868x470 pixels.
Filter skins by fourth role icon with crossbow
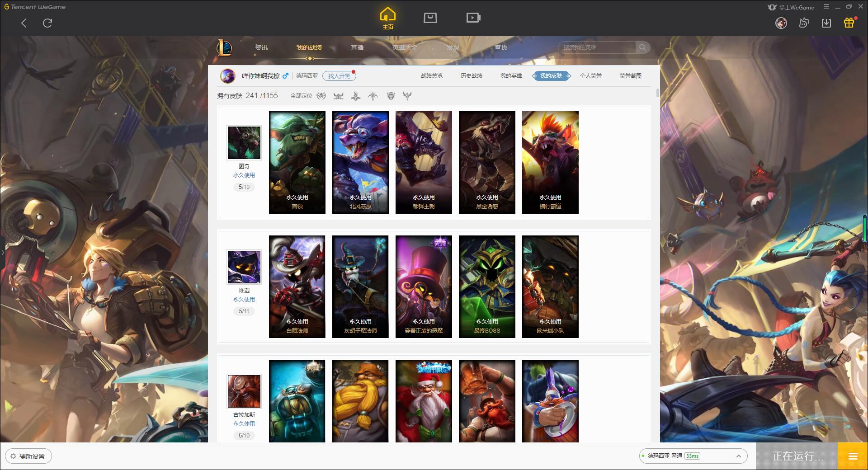[x=373, y=96]
